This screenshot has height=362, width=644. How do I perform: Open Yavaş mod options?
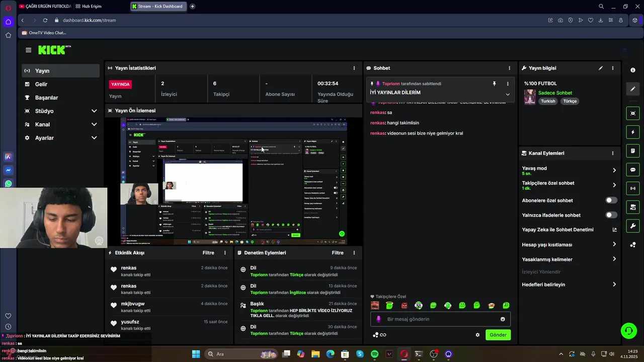569,170
